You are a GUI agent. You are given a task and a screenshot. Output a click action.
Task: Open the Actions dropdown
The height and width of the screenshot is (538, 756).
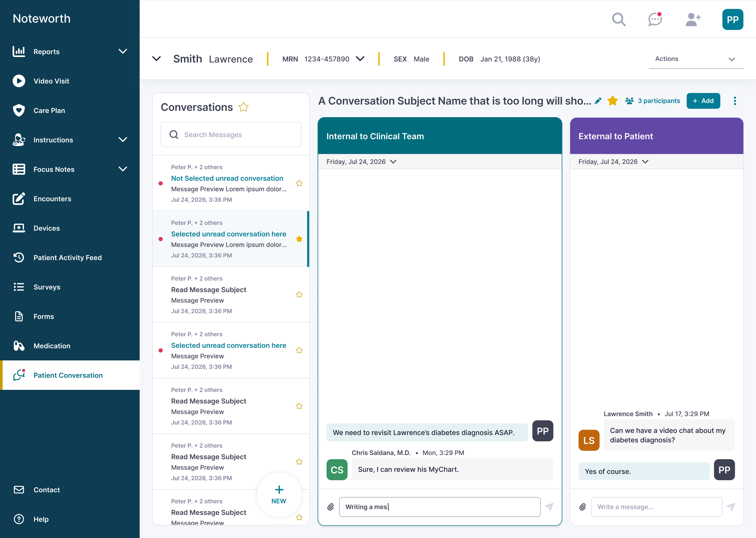(x=696, y=59)
